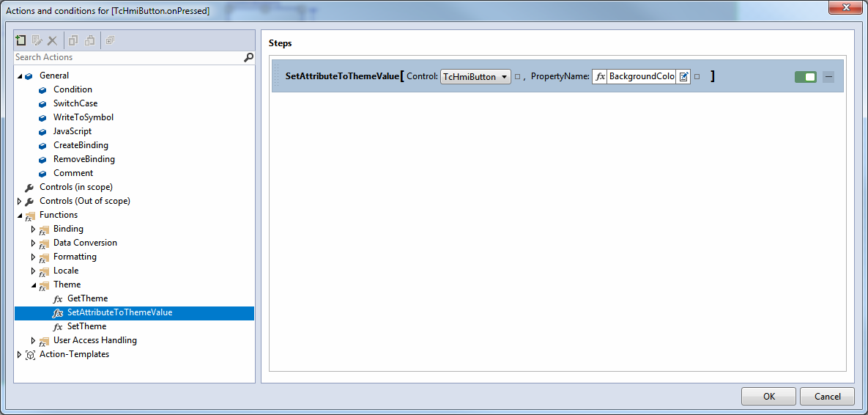Viewport: 868px width, 415px height.
Task: Click the BackgroundColor PropertyName field
Action: pyautogui.click(x=642, y=77)
